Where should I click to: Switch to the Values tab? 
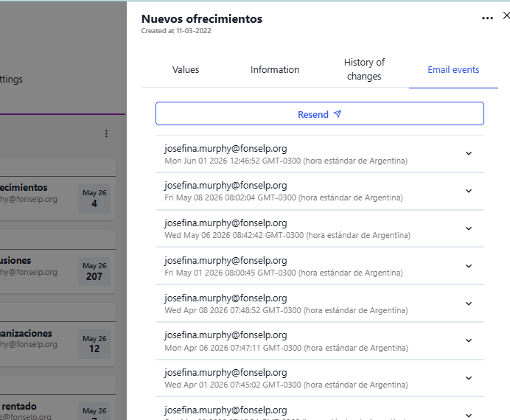[x=186, y=69]
